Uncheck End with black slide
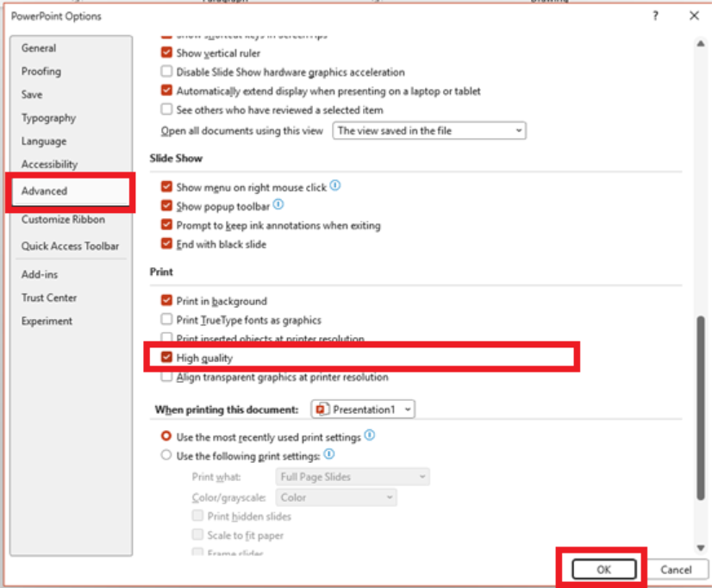Image resolution: width=712 pixels, height=588 pixels. [166, 244]
